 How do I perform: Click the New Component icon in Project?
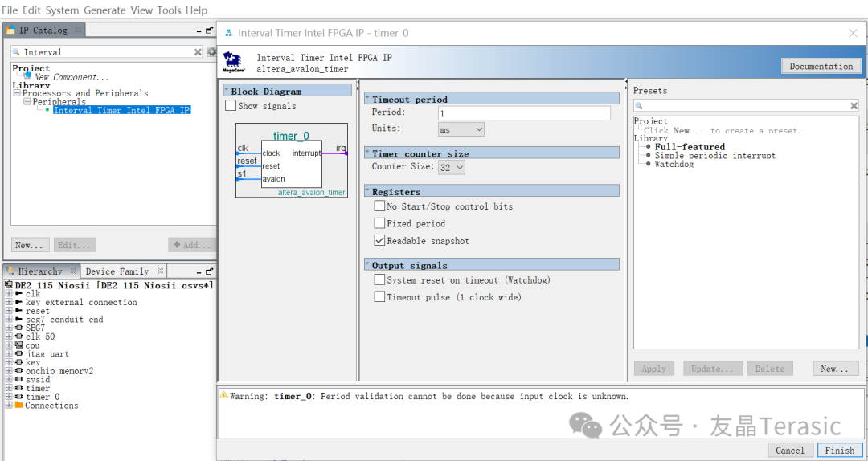click(27, 75)
